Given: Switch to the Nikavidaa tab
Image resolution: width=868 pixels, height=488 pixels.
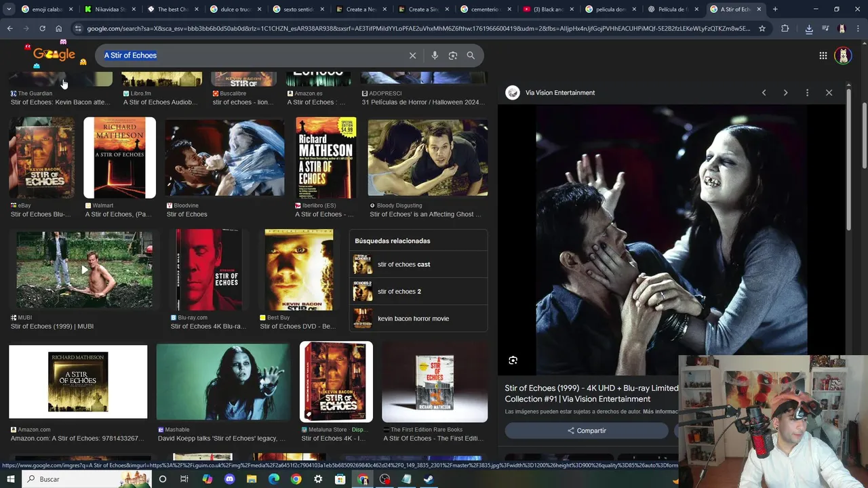Looking at the screenshot, I should point(110,9).
